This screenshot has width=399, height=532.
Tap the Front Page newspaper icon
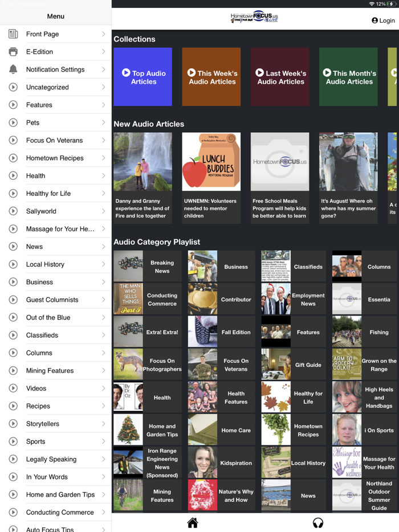(13, 34)
